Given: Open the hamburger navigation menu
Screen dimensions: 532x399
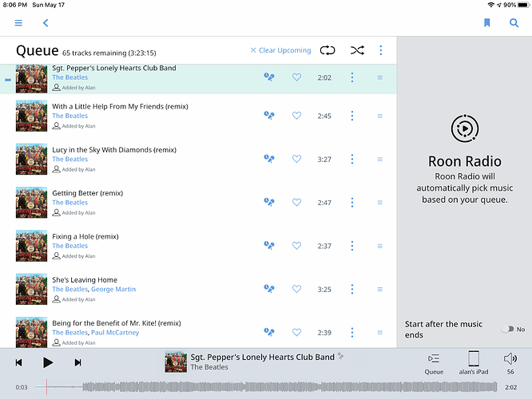Looking at the screenshot, I should (x=18, y=22).
